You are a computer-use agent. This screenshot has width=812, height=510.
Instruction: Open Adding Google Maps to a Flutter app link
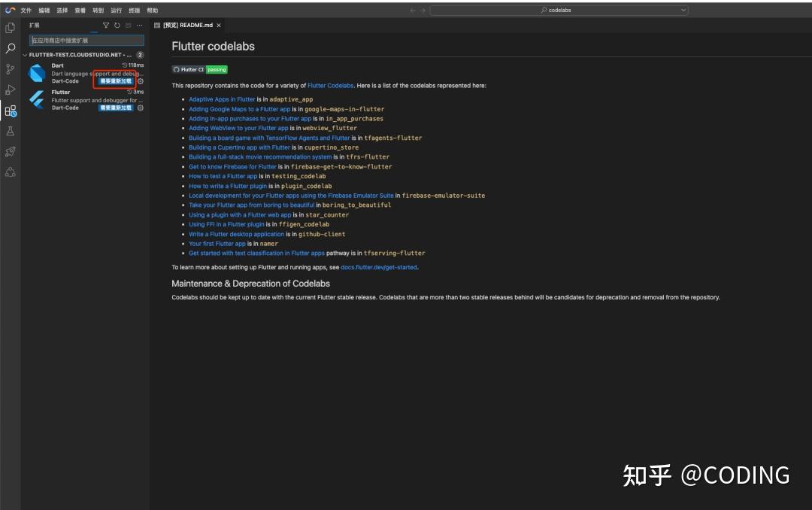(240, 109)
